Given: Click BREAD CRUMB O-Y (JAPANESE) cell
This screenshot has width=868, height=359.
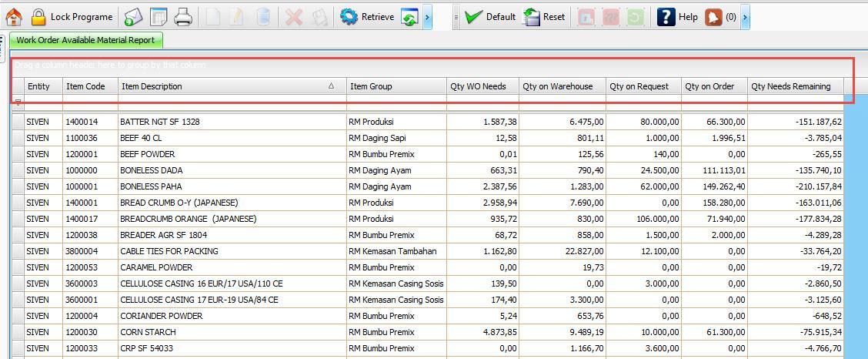Looking at the screenshot, I should [232, 203].
